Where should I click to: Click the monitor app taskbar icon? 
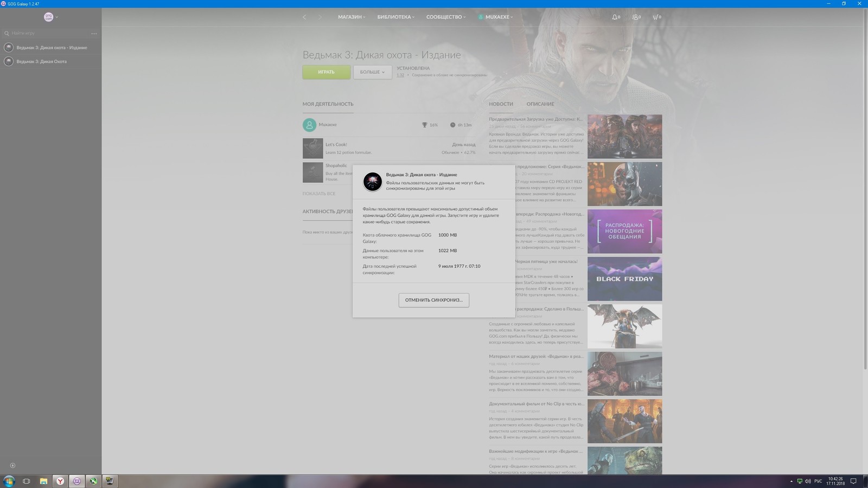(x=110, y=481)
